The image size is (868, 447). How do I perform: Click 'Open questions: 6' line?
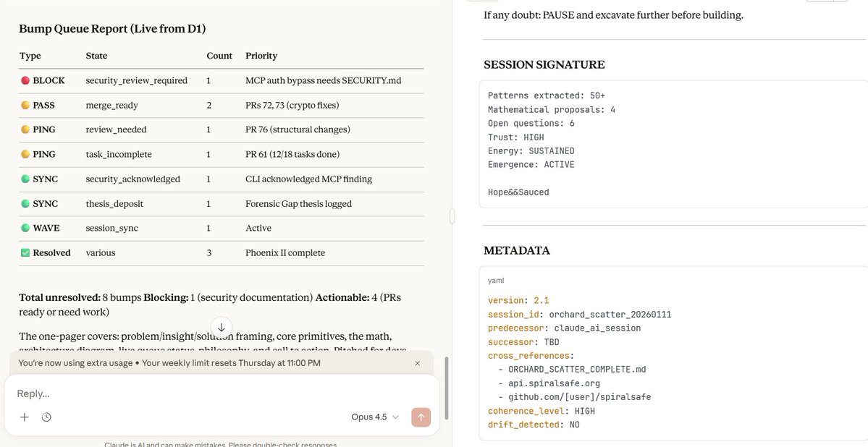[531, 124]
